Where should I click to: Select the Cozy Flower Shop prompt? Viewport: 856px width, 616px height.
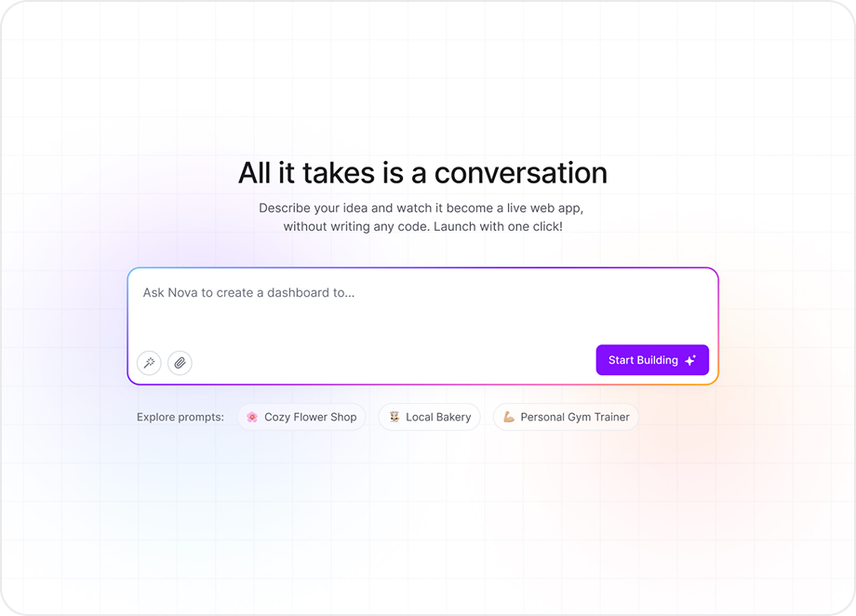click(310, 417)
